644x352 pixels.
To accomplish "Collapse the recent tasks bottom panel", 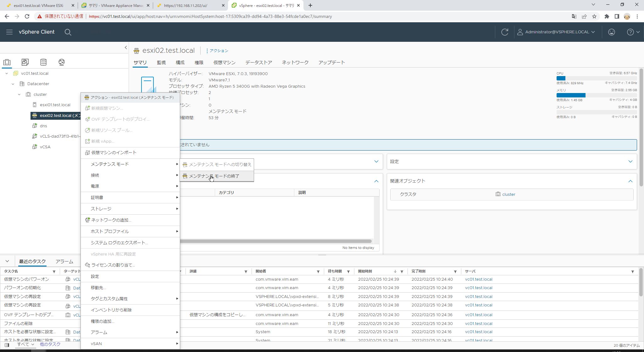I will tap(7, 261).
